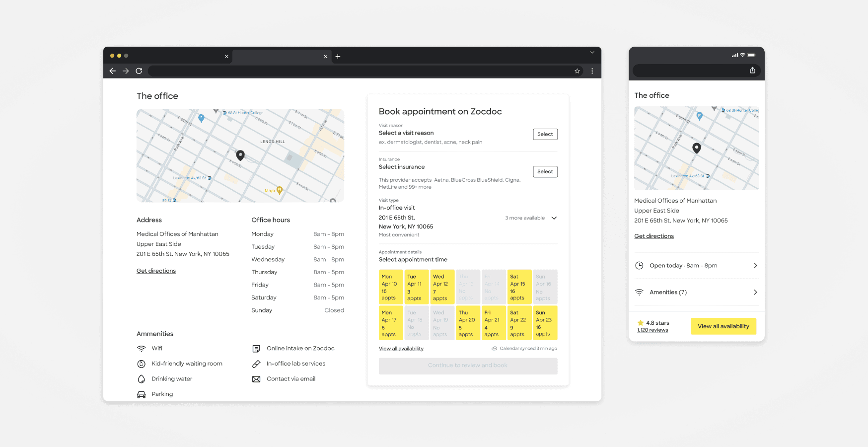Expand the 3 more available locations chevron
Screen dimensions: 868x447
[x=554, y=218]
